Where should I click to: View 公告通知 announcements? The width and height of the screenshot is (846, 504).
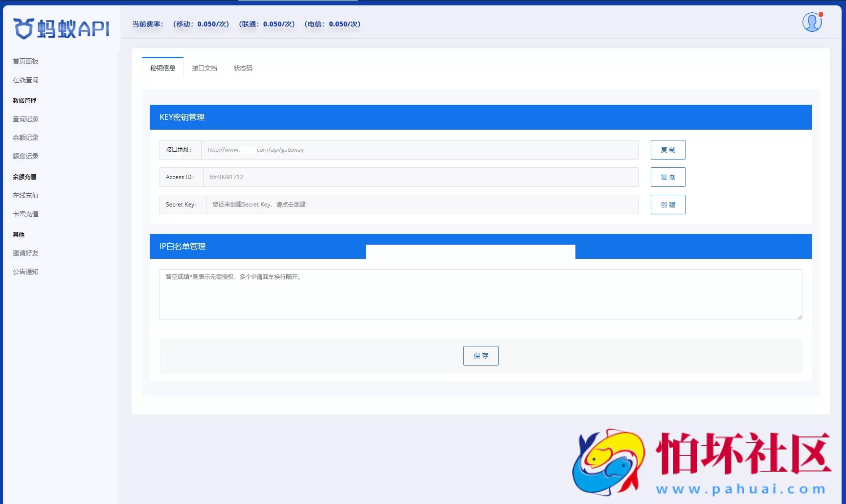[x=25, y=272]
